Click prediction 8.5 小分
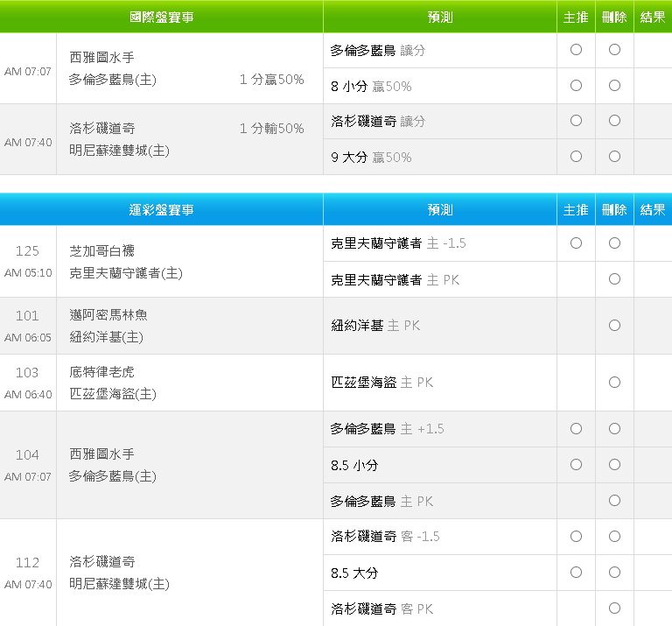Viewport: 672px width, 626px height. (x=354, y=465)
